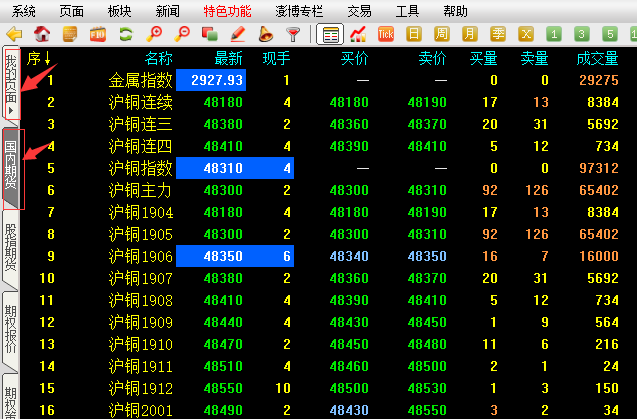Click the zoom out magnifier icon
This screenshot has width=637, height=419.
click(182, 34)
